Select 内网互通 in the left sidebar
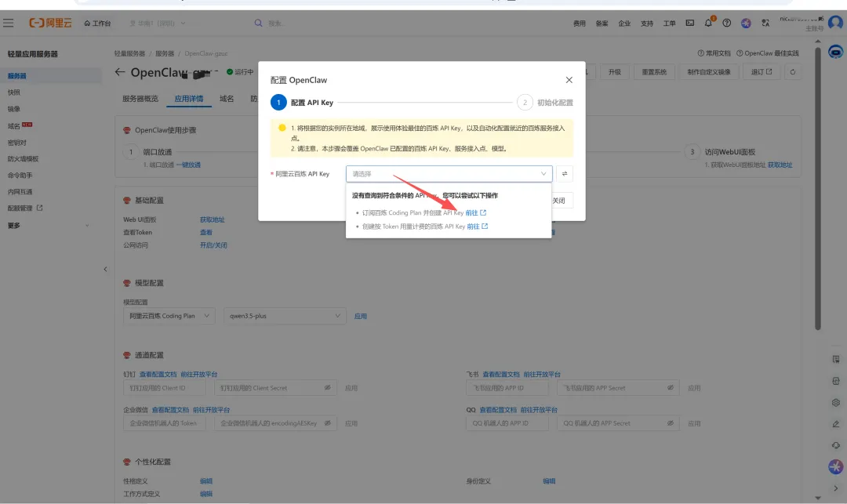The height and width of the screenshot is (504, 847). coord(20,191)
